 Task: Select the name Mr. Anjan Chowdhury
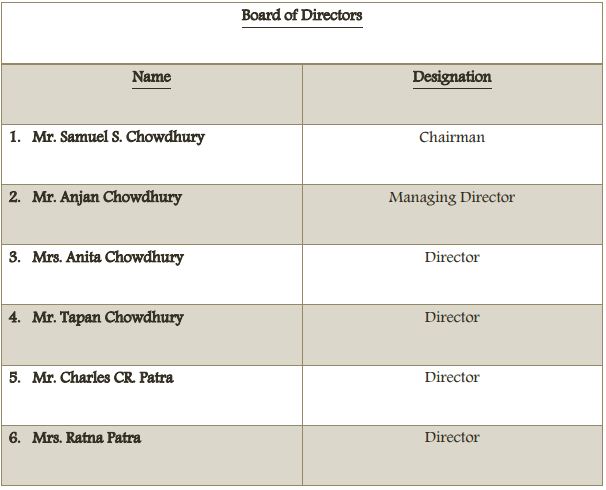click(x=107, y=197)
